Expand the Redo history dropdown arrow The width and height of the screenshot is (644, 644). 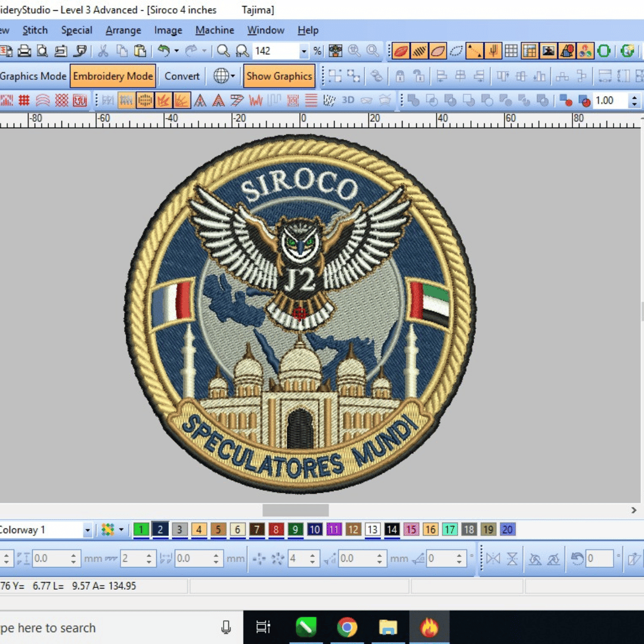pyautogui.click(x=204, y=51)
